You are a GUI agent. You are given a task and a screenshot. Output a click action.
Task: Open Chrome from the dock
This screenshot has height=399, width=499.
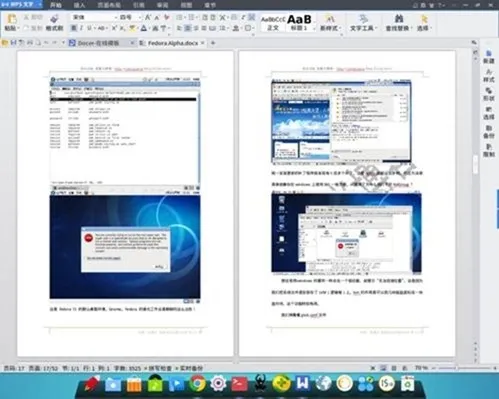[197, 383]
